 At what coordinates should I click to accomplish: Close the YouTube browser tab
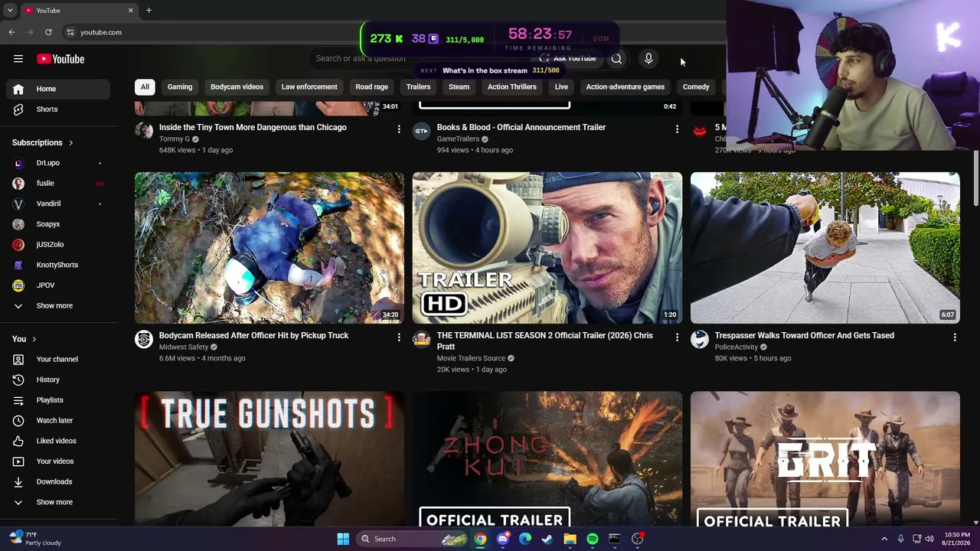[x=130, y=10]
